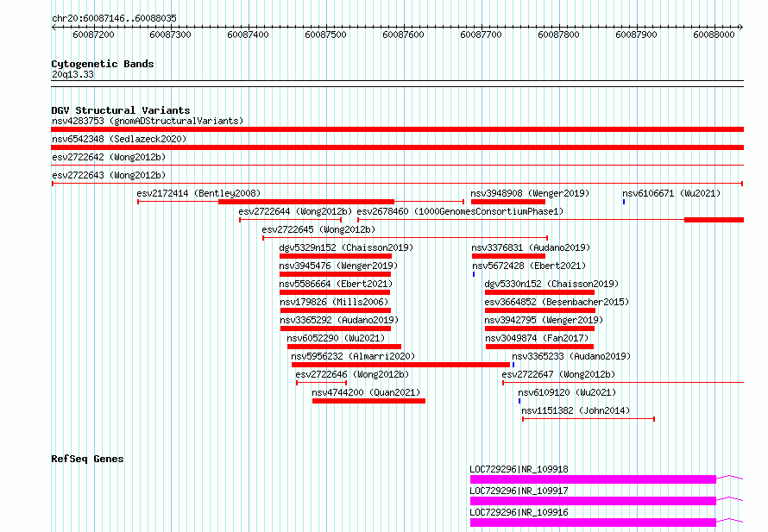Click the thick red esv2172414 Bentley2008 segment
The height and width of the screenshot is (532, 768).
pos(306,202)
